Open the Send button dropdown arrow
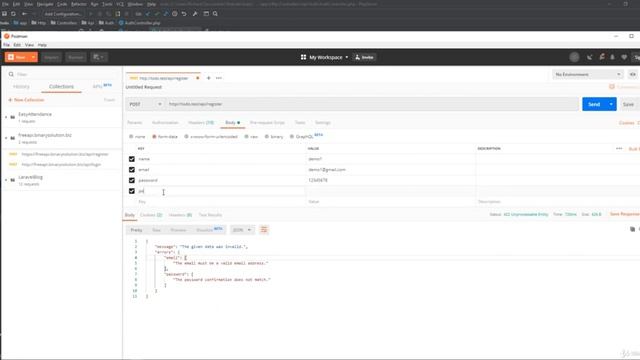 coord(611,104)
